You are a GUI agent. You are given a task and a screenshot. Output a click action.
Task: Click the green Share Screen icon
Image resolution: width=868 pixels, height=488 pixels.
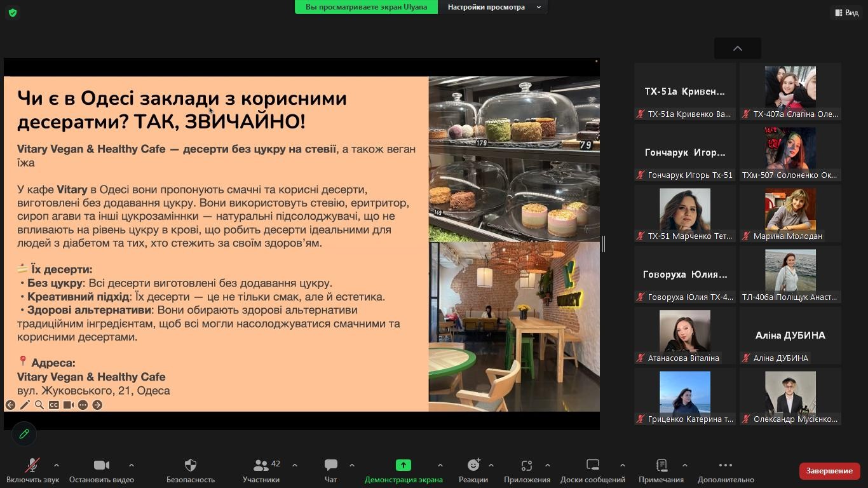point(403,466)
